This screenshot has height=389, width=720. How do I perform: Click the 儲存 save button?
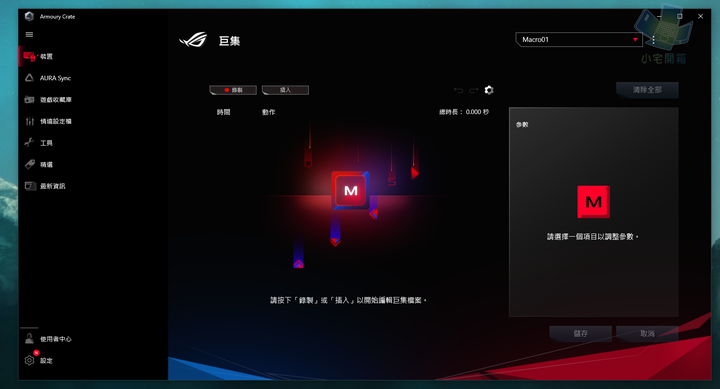[x=580, y=333]
